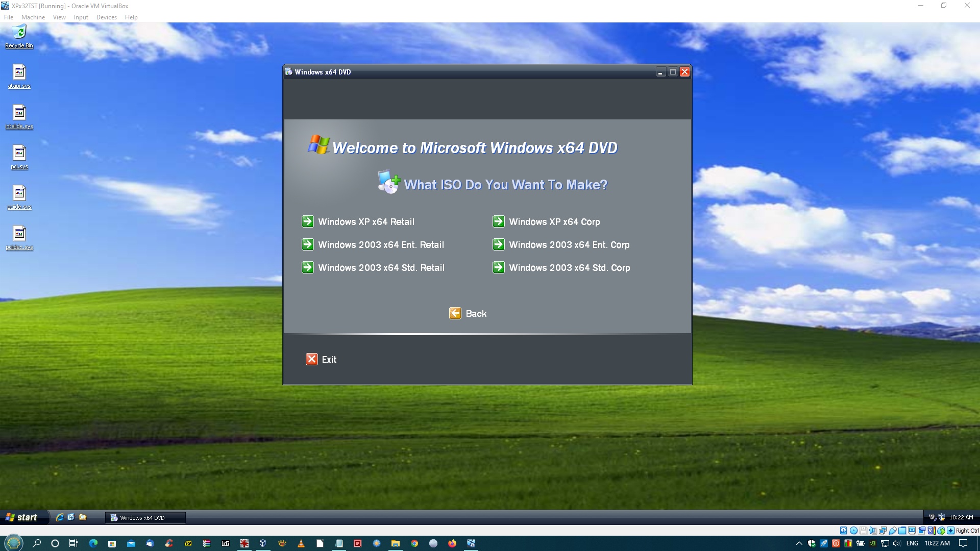Open VLC media player from host taskbar
The height and width of the screenshot is (551, 980).
[x=301, y=543]
